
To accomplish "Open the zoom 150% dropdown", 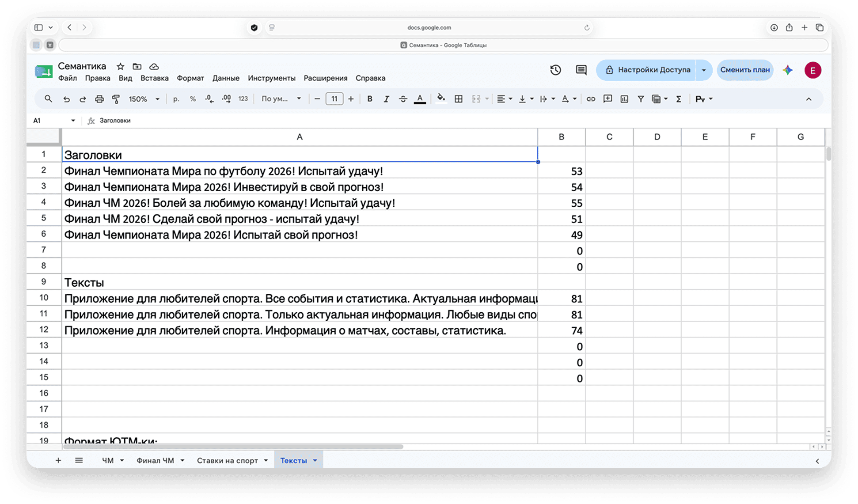I will click(144, 99).
